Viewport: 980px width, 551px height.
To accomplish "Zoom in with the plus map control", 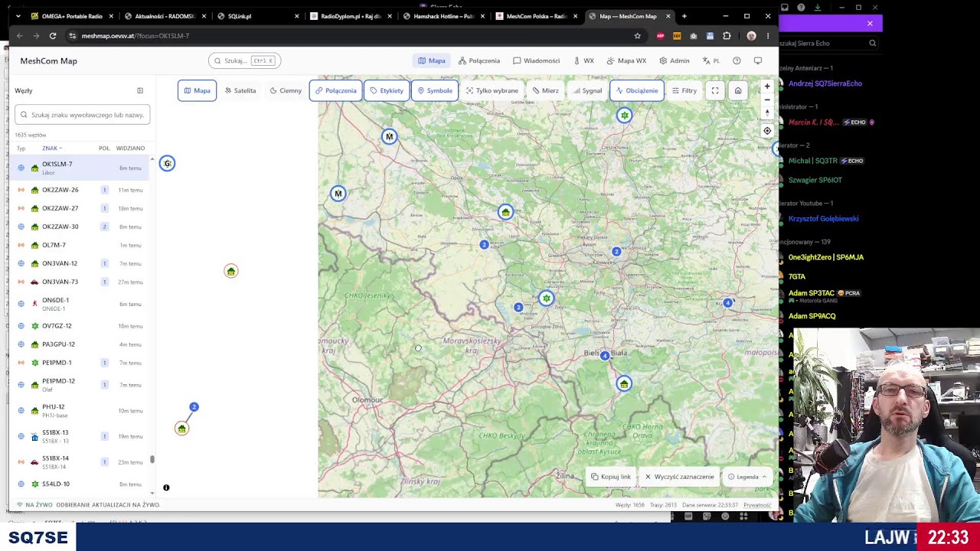I will [767, 86].
